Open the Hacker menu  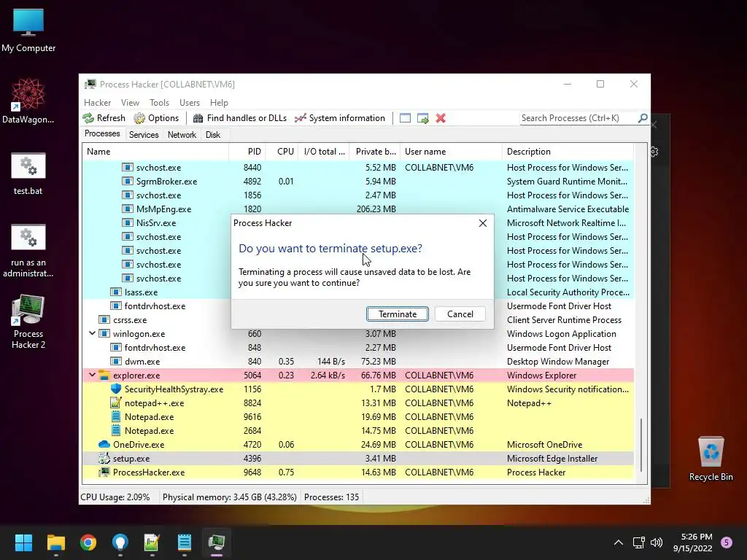point(97,102)
